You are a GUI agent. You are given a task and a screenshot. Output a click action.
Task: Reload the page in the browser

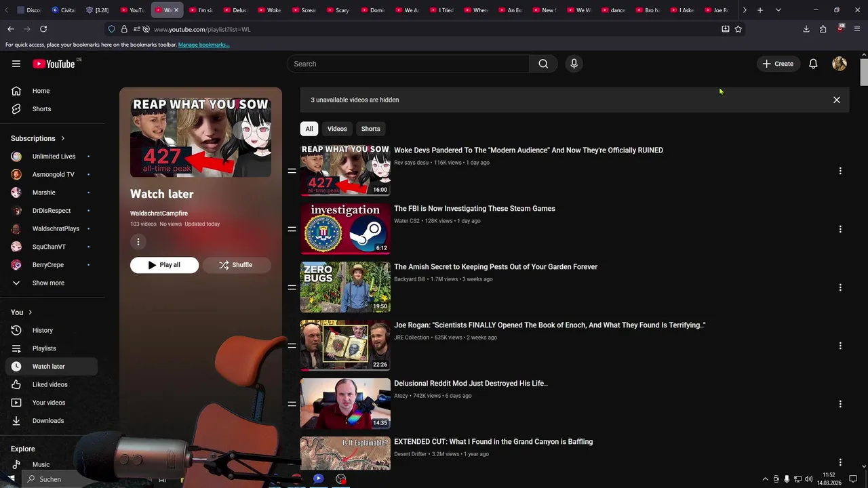point(43,29)
